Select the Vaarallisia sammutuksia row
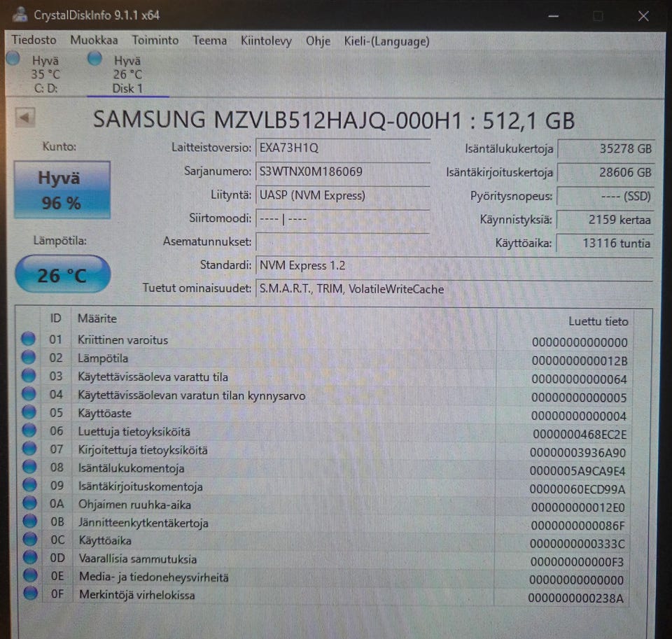Image resolution: width=672 pixels, height=639 pixels. [324, 560]
